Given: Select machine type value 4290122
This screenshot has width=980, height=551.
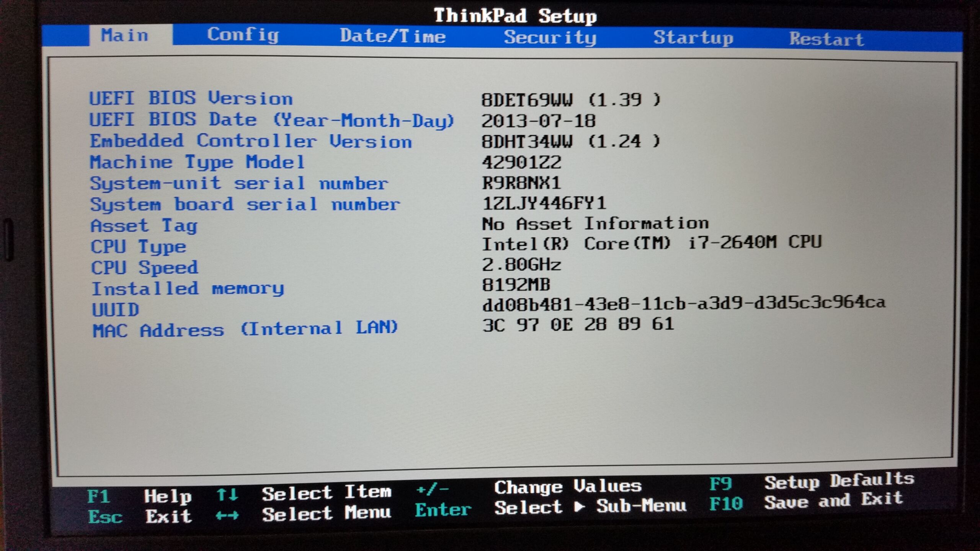Looking at the screenshot, I should click(521, 162).
